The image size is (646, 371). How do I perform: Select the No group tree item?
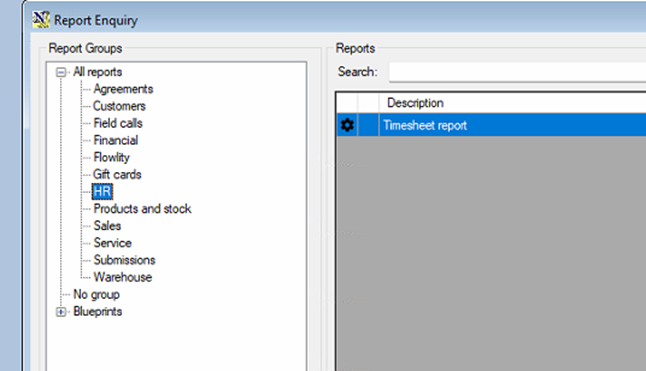pyautogui.click(x=96, y=294)
